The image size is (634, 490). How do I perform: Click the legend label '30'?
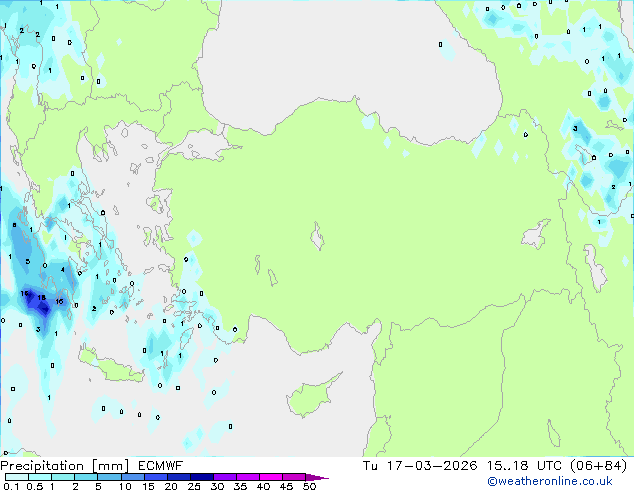(x=217, y=486)
